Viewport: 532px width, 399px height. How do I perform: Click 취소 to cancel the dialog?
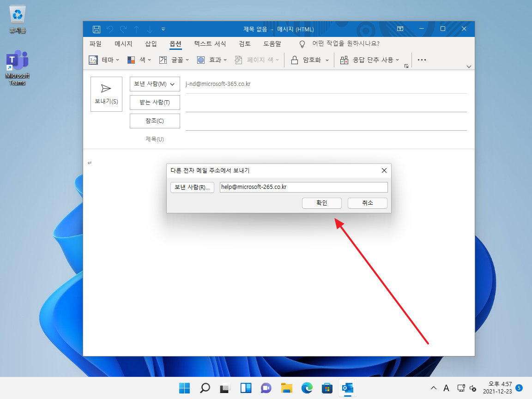pyautogui.click(x=367, y=203)
